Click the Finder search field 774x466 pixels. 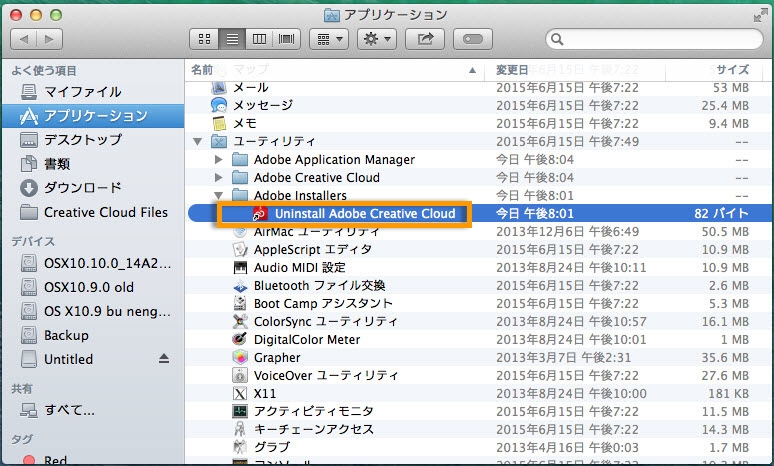(655, 39)
